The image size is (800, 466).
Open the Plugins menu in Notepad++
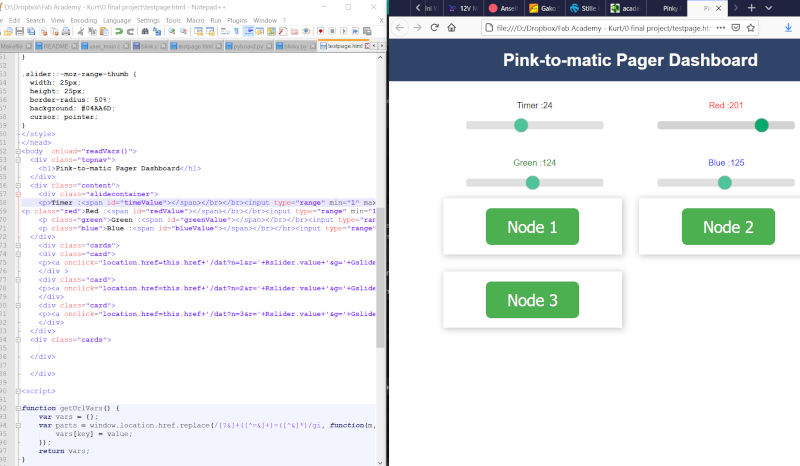(237, 20)
